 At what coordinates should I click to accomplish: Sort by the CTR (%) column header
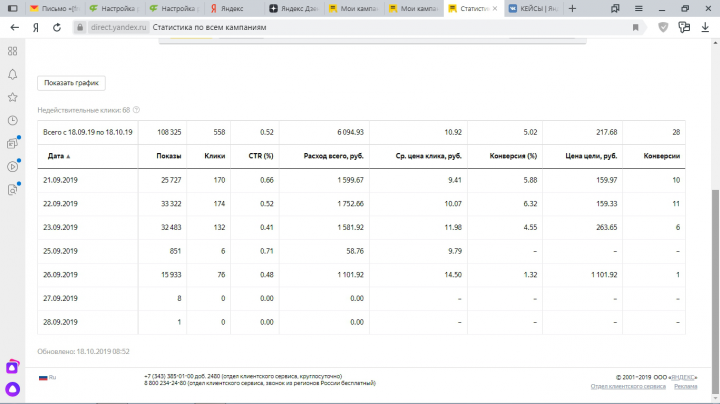click(261, 156)
